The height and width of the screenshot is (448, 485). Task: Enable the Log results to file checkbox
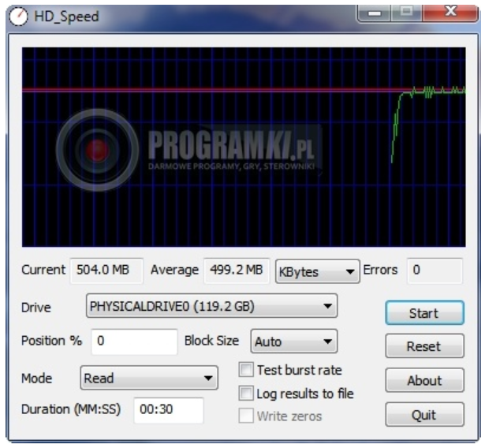(246, 394)
